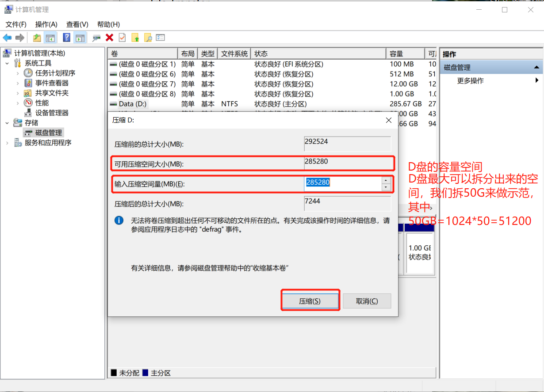Viewport: 544px width, 392px height.
Task: Click the shrink-amount input field showing 285280
Action: click(x=343, y=184)
